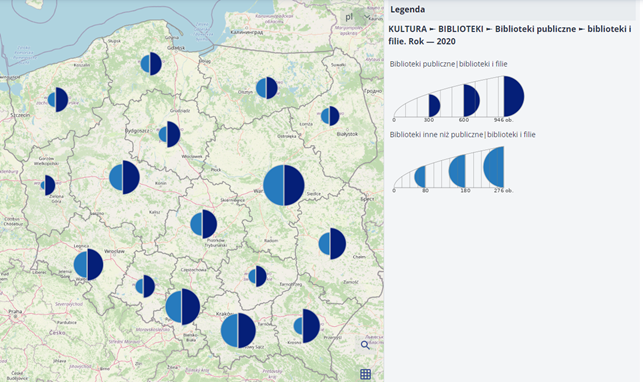Click the library symbol below Gdańsk
Image resolution: width=643 pixels, height=382 pixels.
coord(151,64)
